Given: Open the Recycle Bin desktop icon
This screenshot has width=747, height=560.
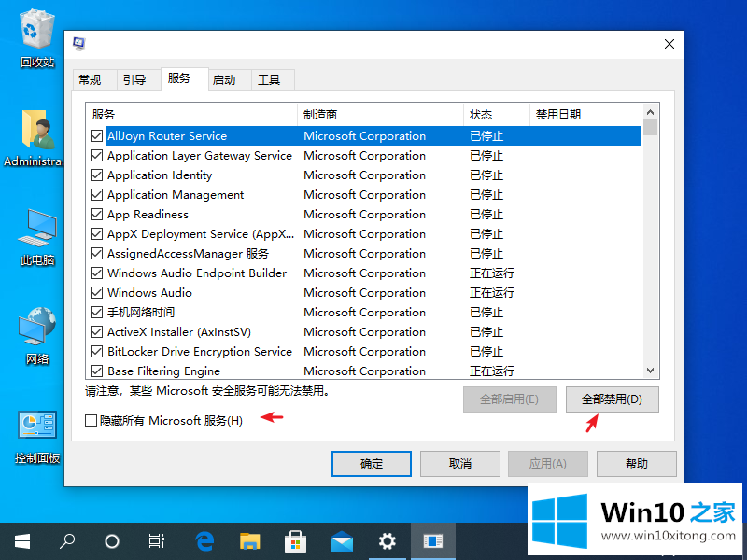Looking at the screenshot, I should [37, 39].
